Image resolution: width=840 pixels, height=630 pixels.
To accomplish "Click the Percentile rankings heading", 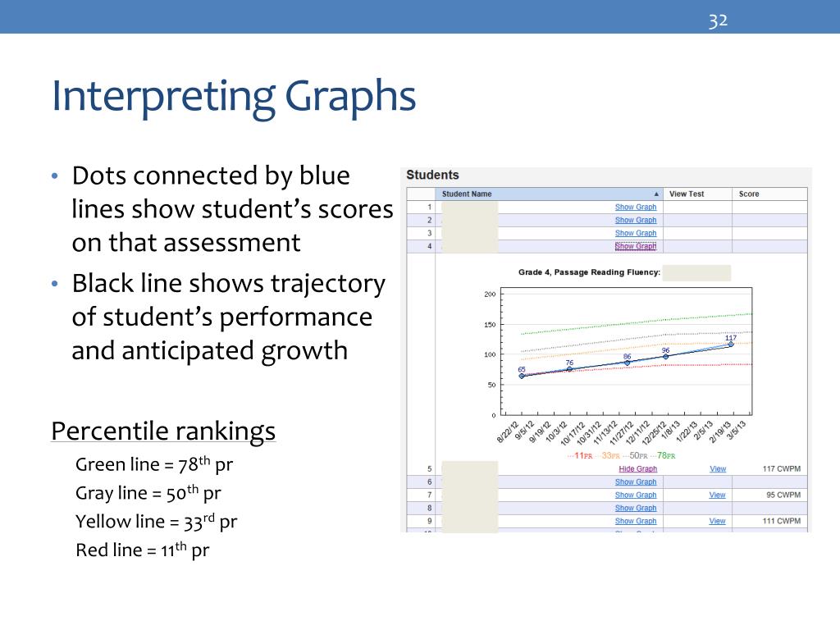I will pyautogui.click(x=163, y=431).
